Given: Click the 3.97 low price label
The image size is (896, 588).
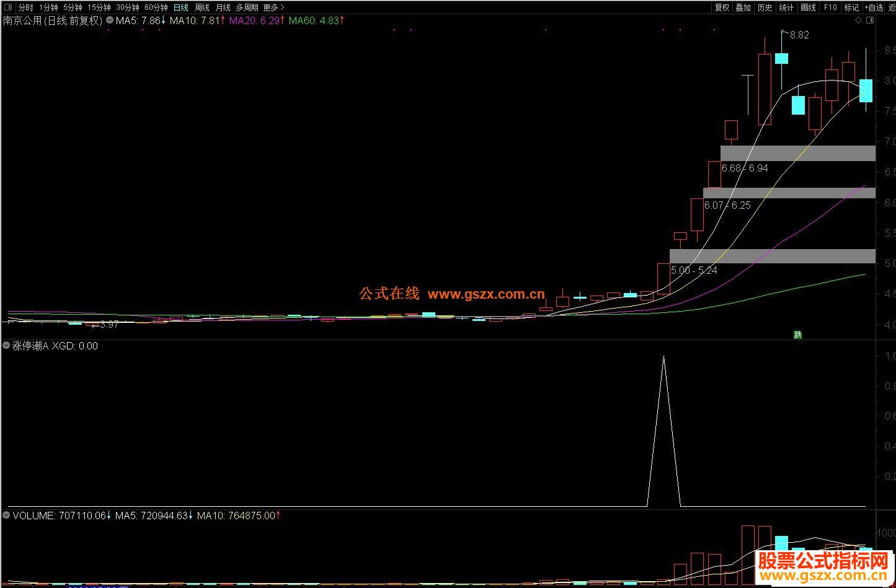Looking at the screenshot, I should (x=109, y=325).
